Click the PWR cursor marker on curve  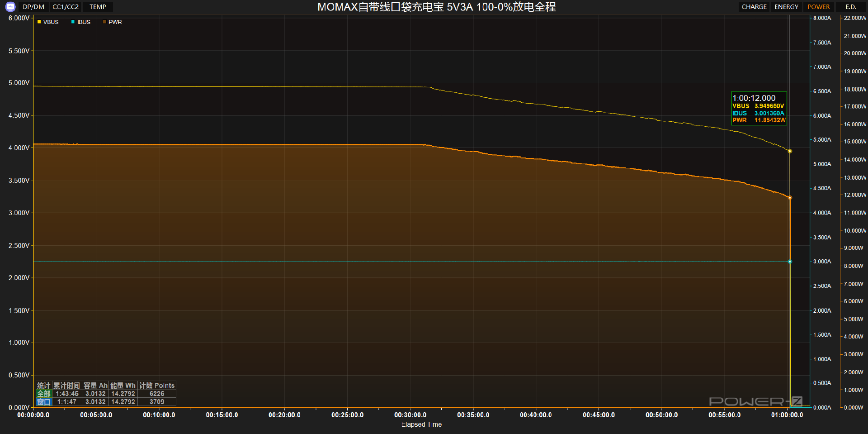tap(790, 198)
